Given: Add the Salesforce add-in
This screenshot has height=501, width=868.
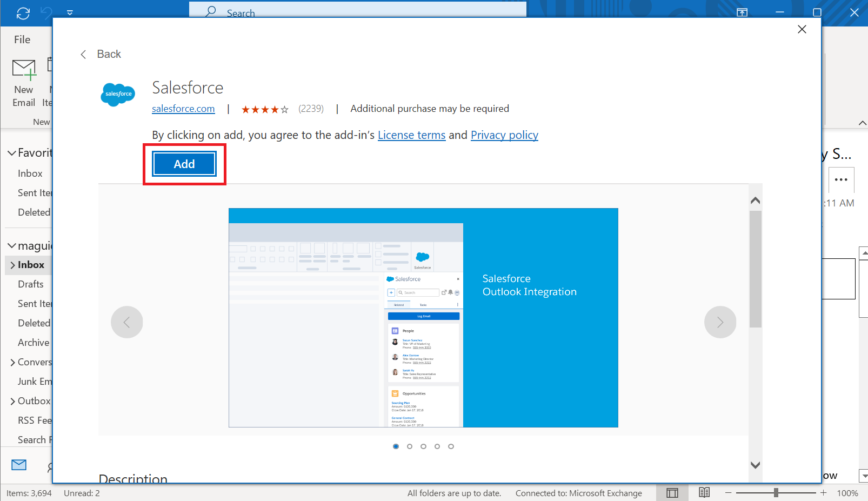Looking at the screenshot, I should click(x=184, y=164).
